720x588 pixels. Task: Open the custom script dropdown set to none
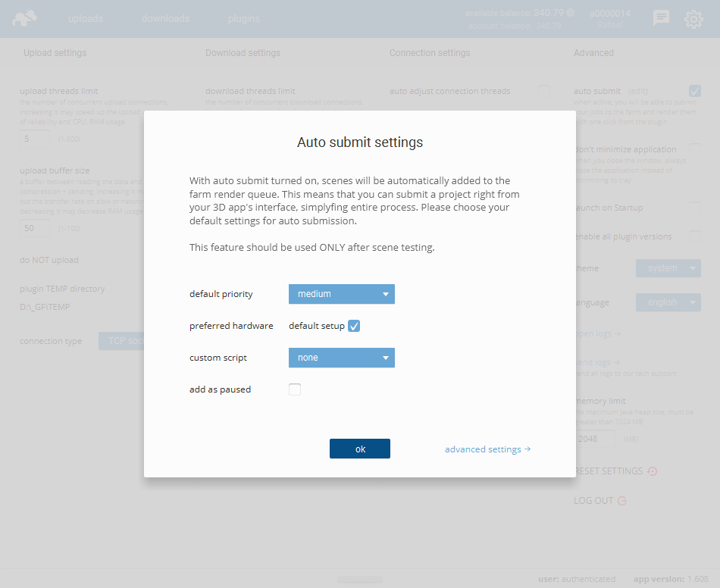click(341, 358)
